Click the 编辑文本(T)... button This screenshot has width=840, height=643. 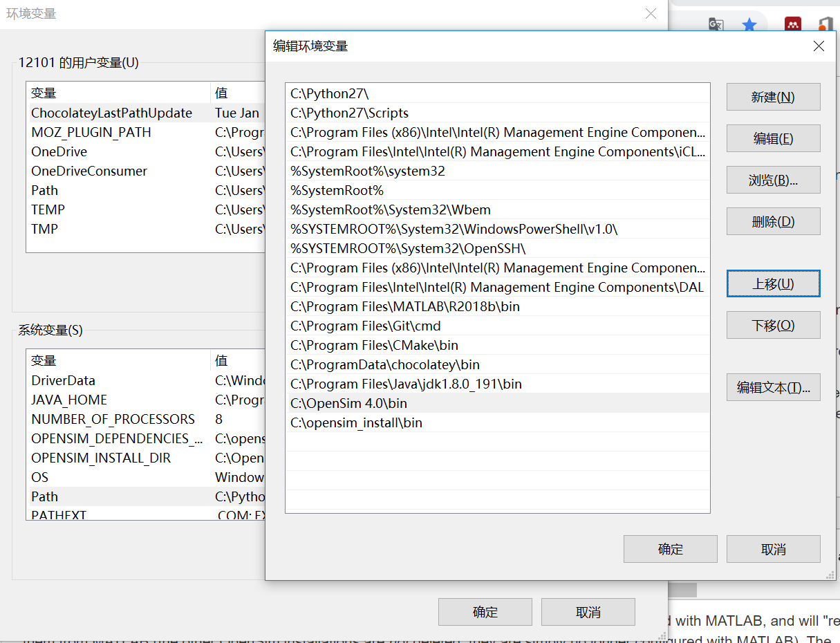click(773, 387)
